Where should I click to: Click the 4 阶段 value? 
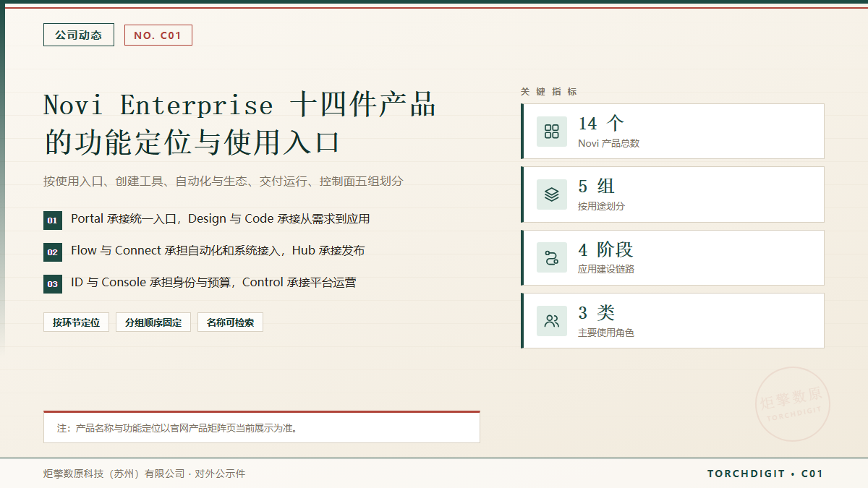606,250
